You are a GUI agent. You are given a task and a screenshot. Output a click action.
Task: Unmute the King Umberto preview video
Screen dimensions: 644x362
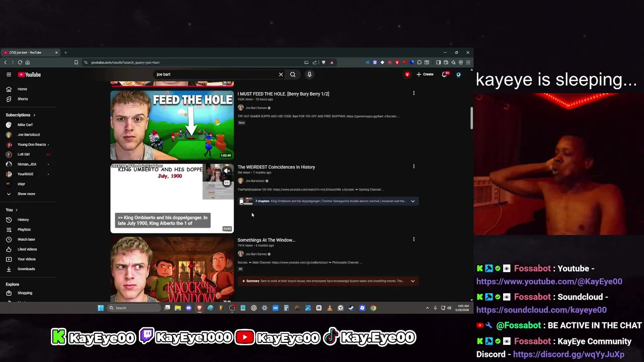tap(227, 171)
